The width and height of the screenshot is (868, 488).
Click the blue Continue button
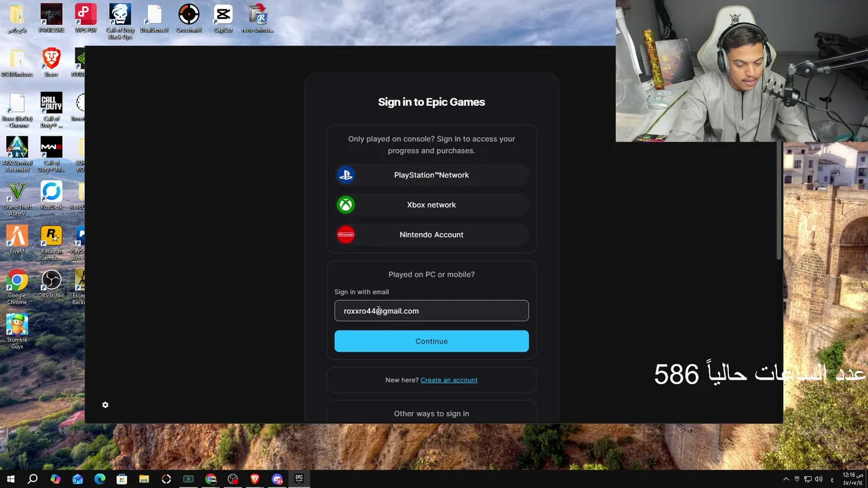coord(431,341)
